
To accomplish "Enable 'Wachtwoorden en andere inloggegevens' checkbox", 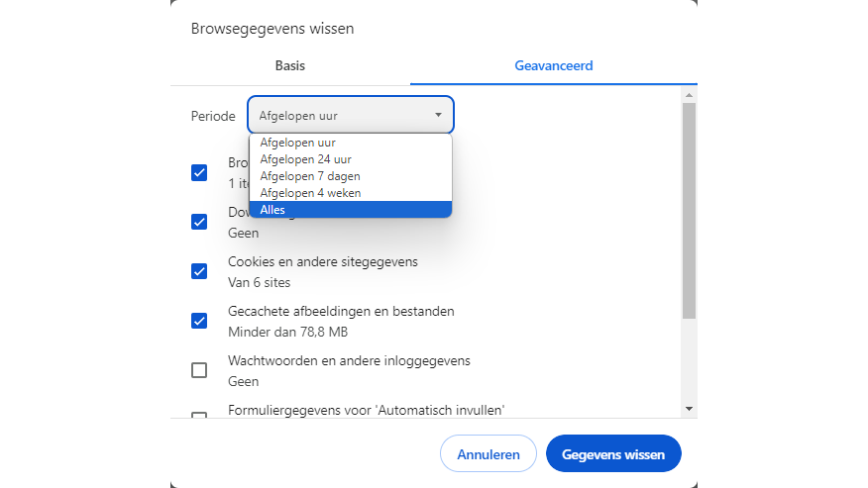I will coord(199,370).
